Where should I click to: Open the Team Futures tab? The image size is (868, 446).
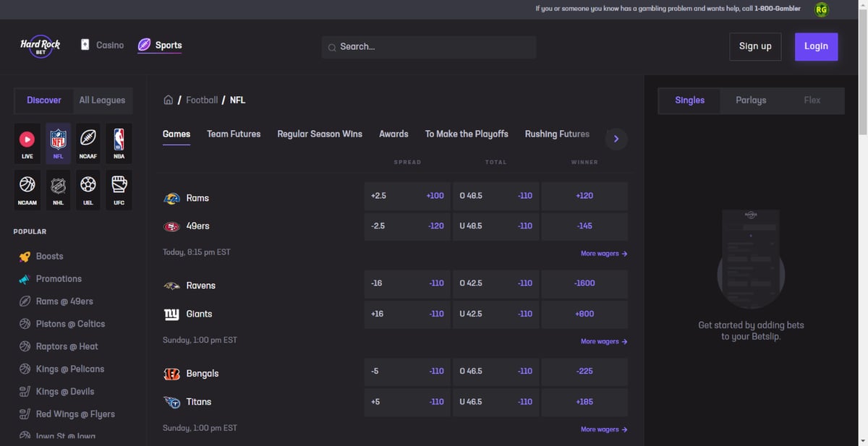[234, 134]
